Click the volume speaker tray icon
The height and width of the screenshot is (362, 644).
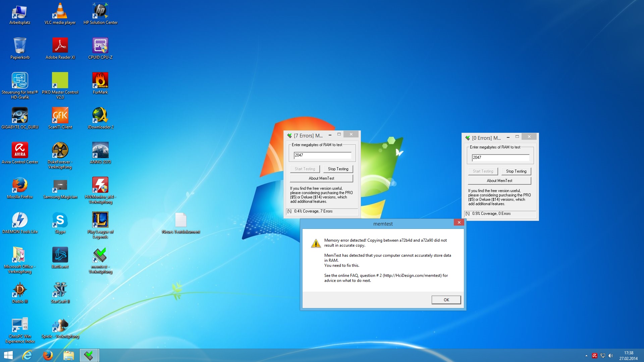[610, 356]
